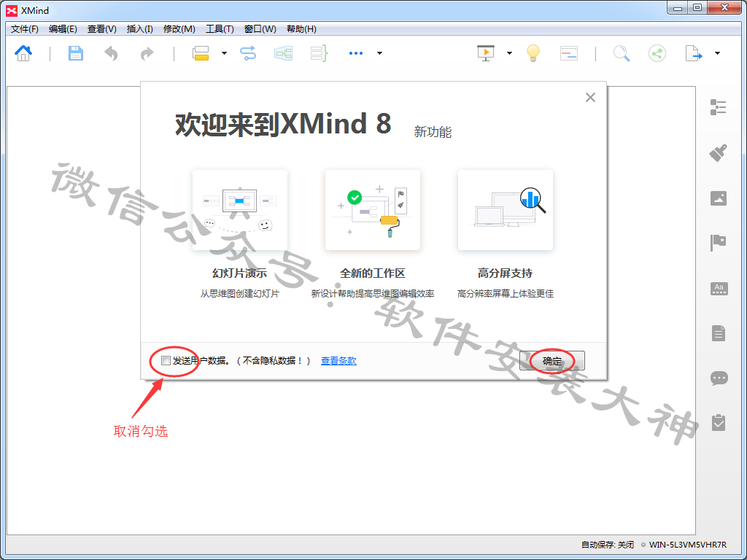Open the Themes panel in sidebar
747x560 pixels.
[719, 289]
